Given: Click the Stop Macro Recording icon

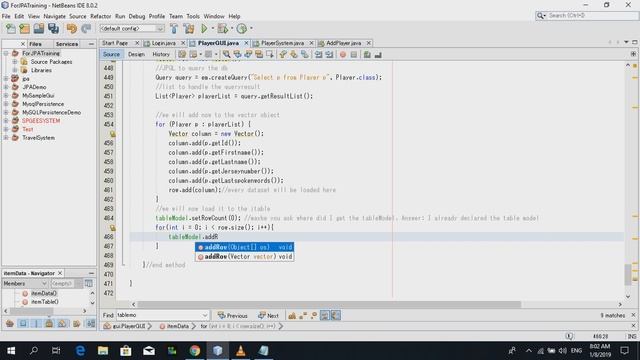Looking at the screenshot, I should click(x=354, y=54).
